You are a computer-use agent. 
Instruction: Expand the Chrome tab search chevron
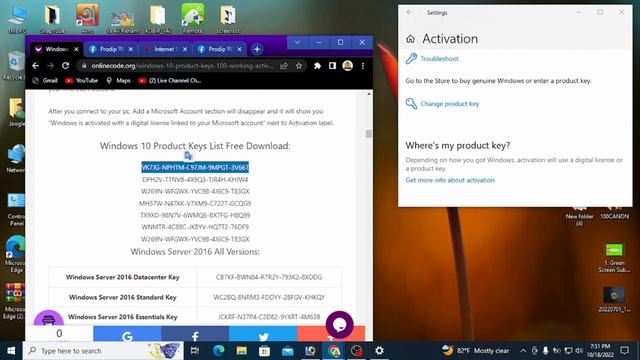(298, 42)
